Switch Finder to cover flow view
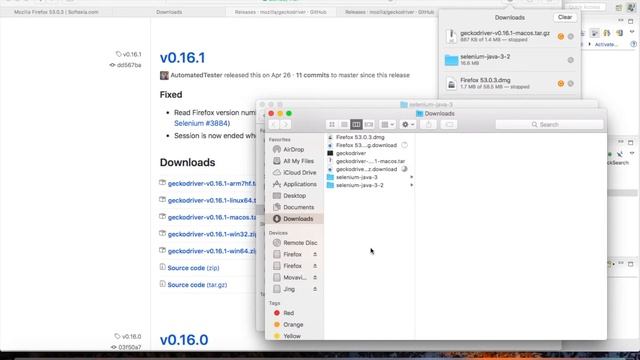640x360 pixels. click(x=369, y=124)
